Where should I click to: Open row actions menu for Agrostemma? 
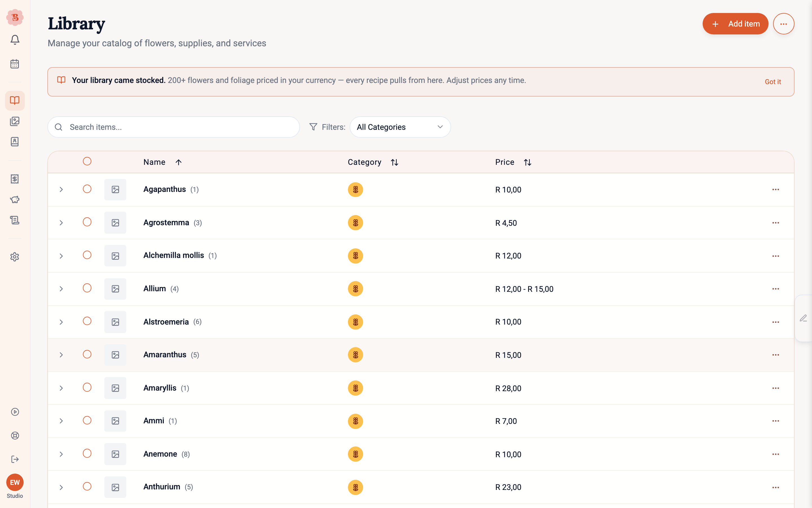click(775, 223)
